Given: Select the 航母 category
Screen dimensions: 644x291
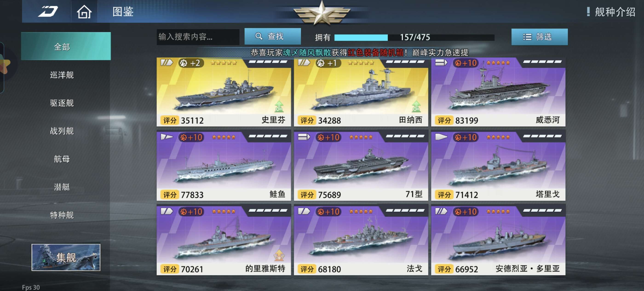Looking at the screenshot, I should [62, 159].
